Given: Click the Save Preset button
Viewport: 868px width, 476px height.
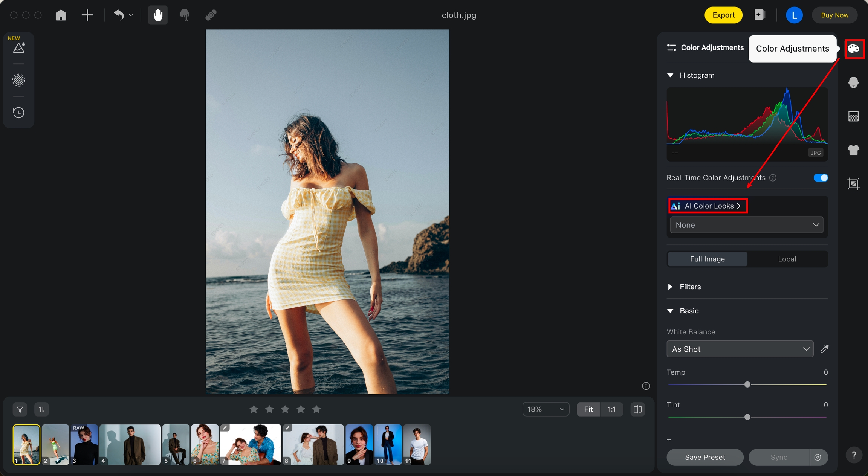Looking at the screenshot, I should click(705, 457).
